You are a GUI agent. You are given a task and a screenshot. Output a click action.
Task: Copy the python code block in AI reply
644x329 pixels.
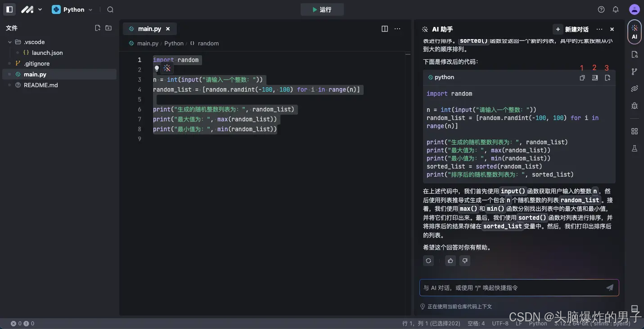(582, 77)
